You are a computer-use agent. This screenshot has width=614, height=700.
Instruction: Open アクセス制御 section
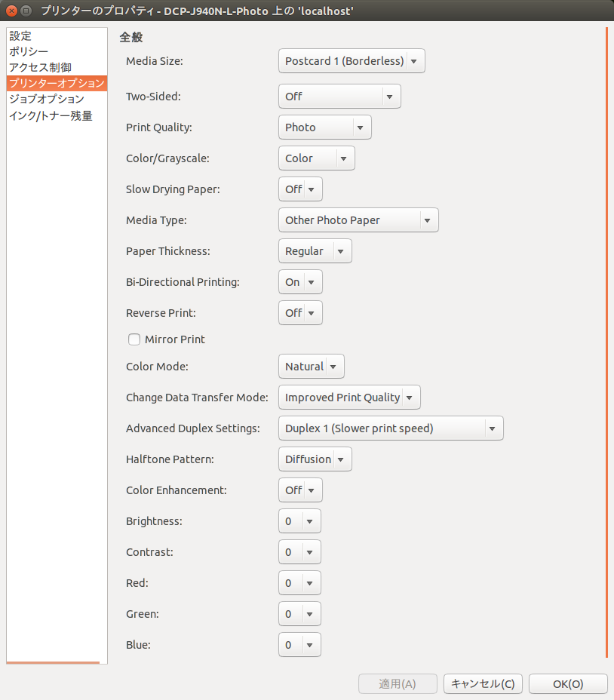click(x=57, y=67)
